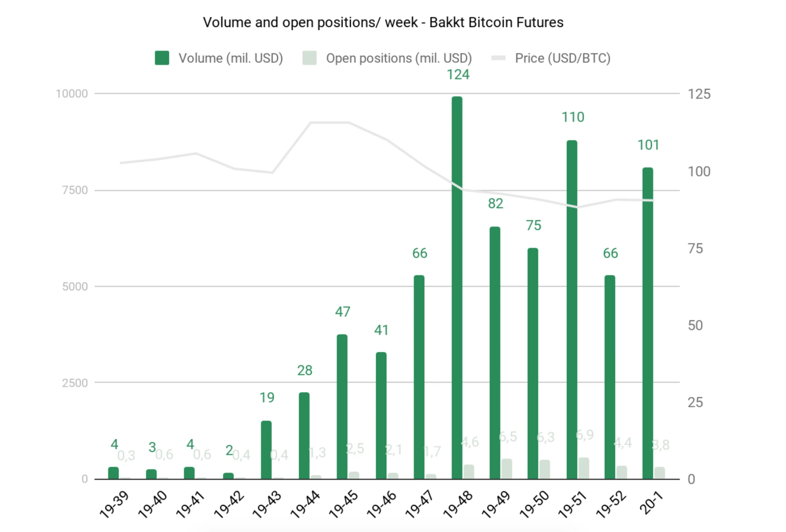Click the pale green Open positions legend swatch
Screen dimensions: 786x532
pos(309,58)
